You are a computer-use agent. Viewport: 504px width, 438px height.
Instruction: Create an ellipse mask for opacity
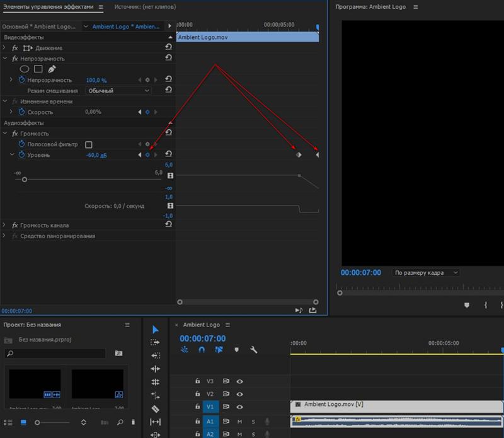tap(25, 69)
